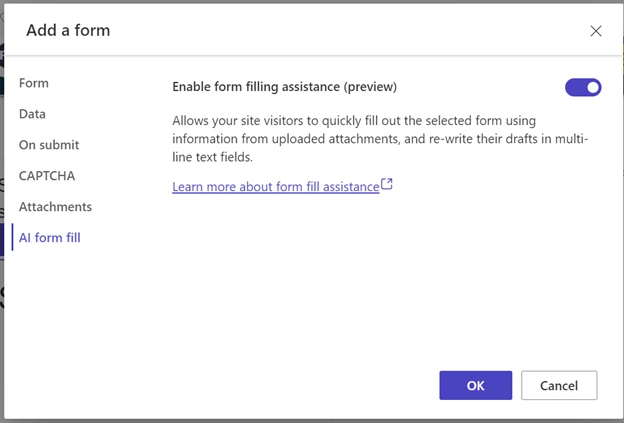Confirm with the OK button

(475, 385)
